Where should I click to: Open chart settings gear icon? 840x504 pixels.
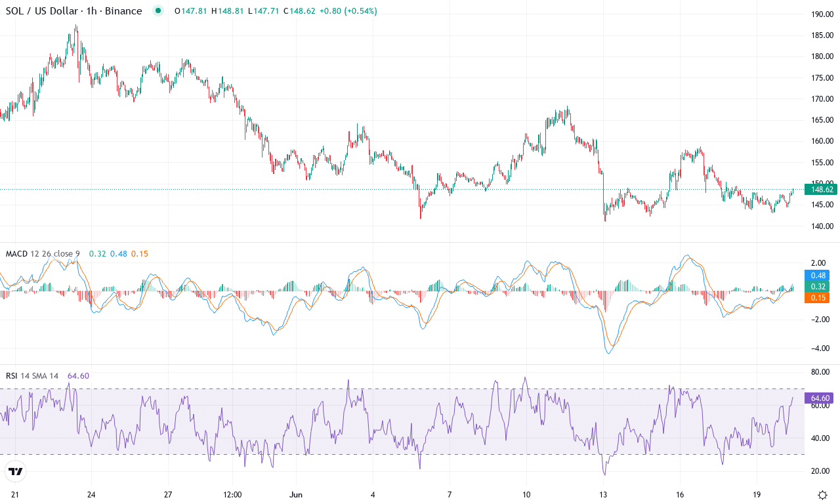click(x=822, y=494)
